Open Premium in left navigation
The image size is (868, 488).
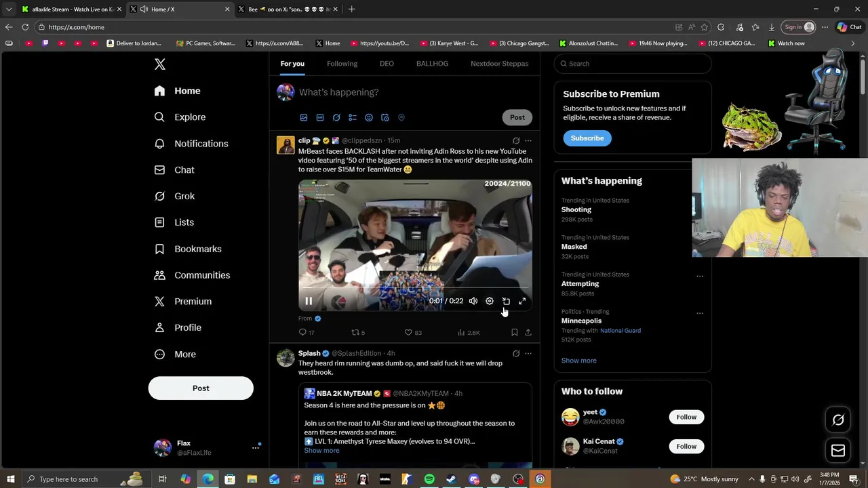[x=183, y=302]
